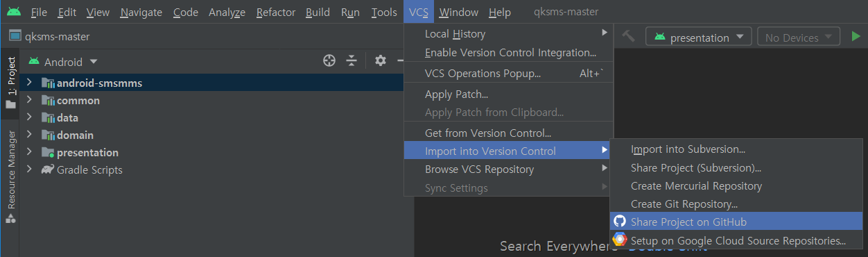The width and height of the screenshot is (868, 257).
Task: Select the android-smsmms tree item
Action: [x=212, y=83]
